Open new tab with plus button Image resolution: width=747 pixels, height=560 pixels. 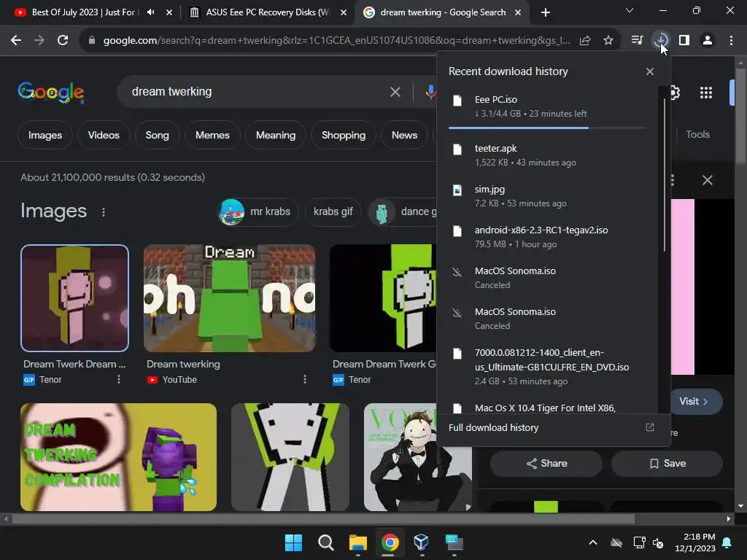[x=546, y=12]
